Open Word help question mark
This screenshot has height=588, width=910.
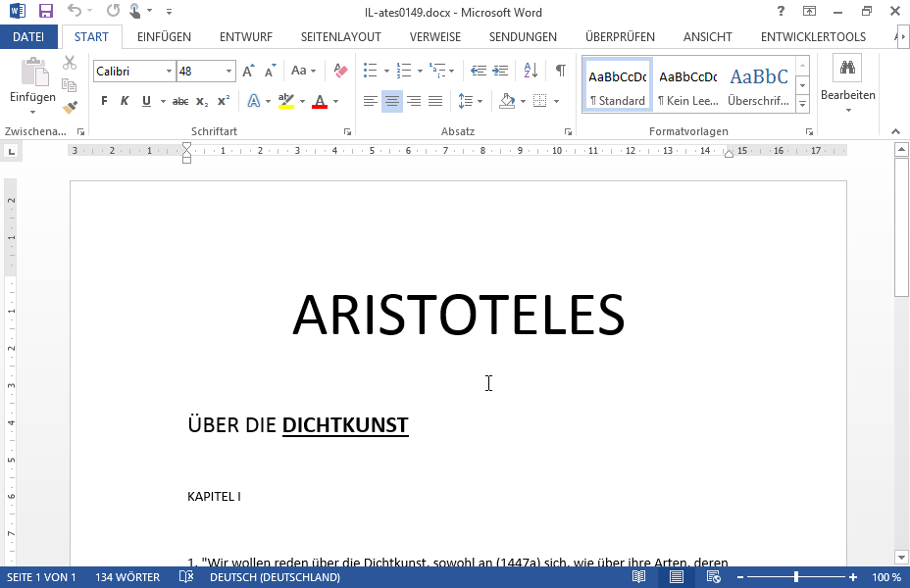[x=781, y=11]
